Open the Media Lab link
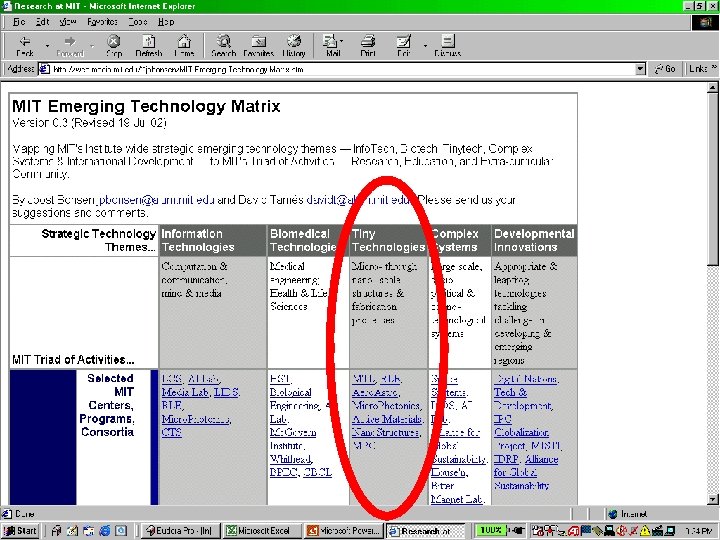Screen dimensions: 720x540 click(x=186, y=393)
